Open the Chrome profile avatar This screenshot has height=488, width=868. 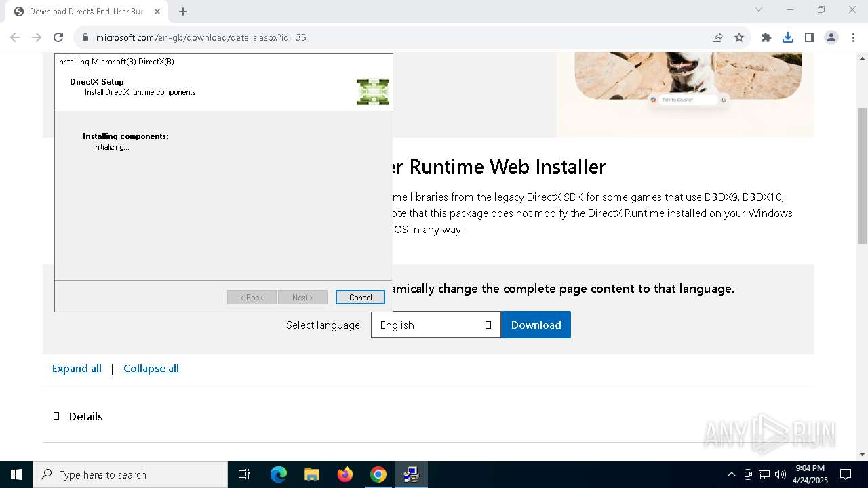(831, 37)
